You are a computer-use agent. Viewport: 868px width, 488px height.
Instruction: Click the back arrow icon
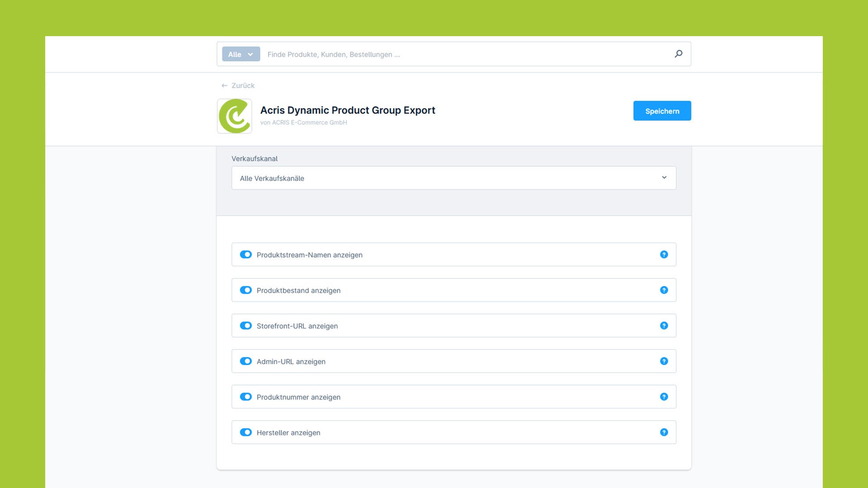[x=224, y=85]
